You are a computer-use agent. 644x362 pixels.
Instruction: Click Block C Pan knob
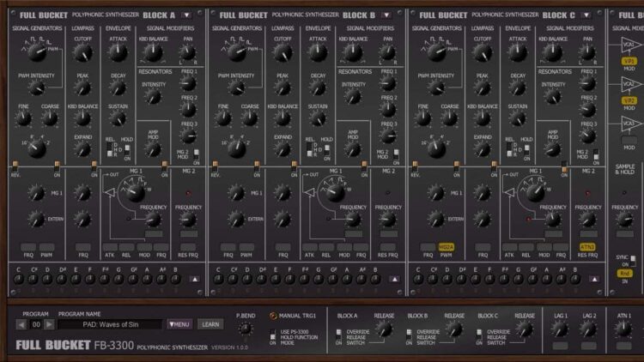tap(587, 52)
